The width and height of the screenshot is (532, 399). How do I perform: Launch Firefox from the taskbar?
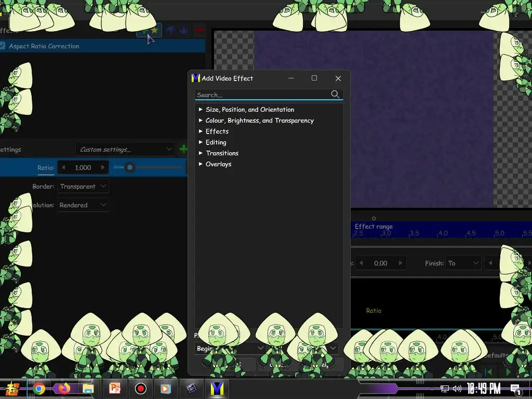click(64, 389)
